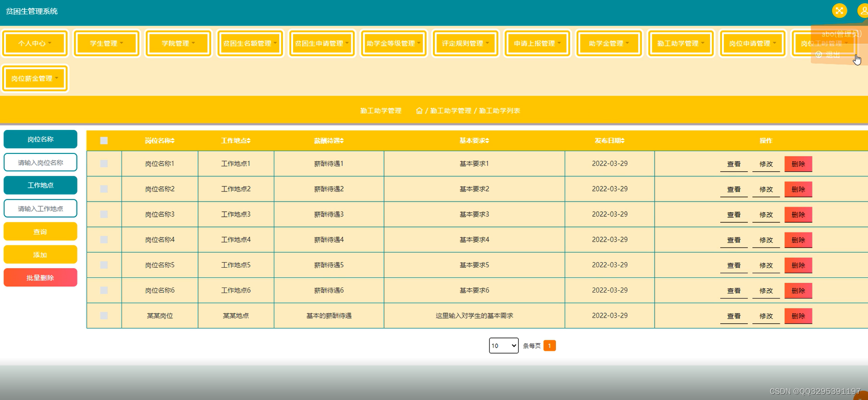This screenshot has height=400, width=868.
Task: Open the 勤工助学管理 menu
Action: point(680,43)
